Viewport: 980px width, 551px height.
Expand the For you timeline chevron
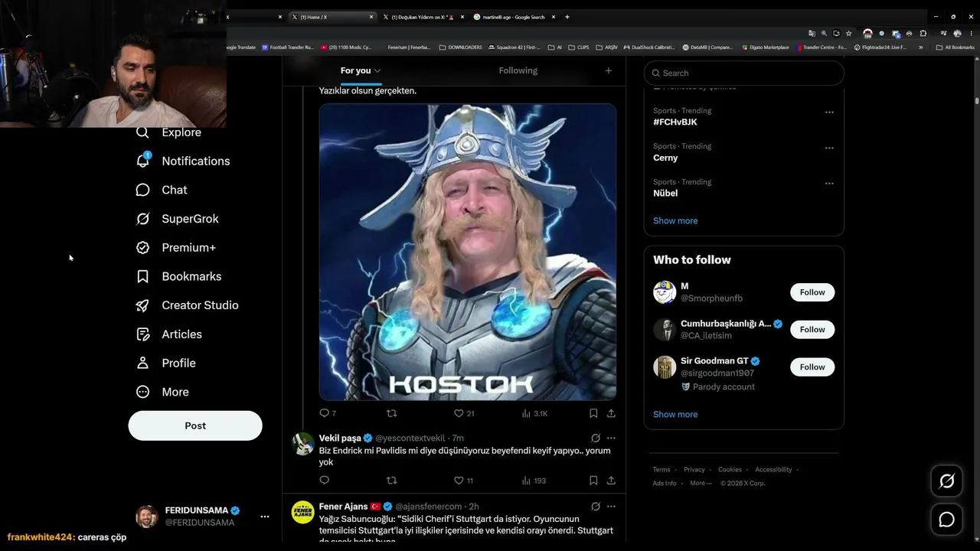[x=377, y=70]
